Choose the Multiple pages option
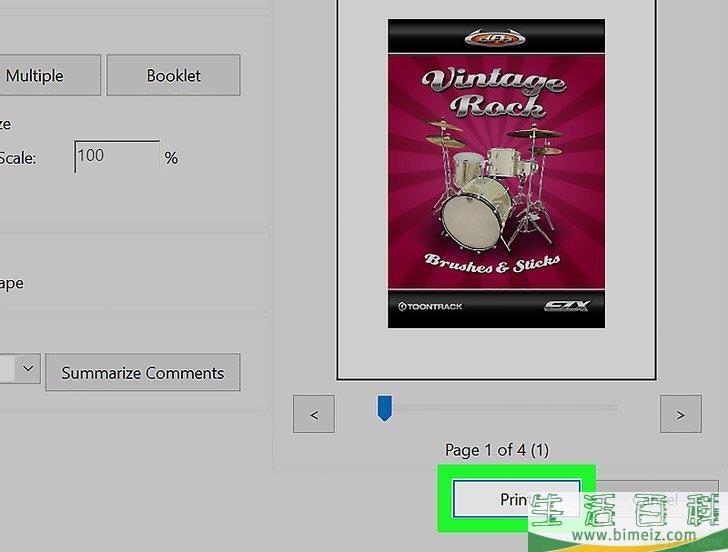 tap(49, 75)
